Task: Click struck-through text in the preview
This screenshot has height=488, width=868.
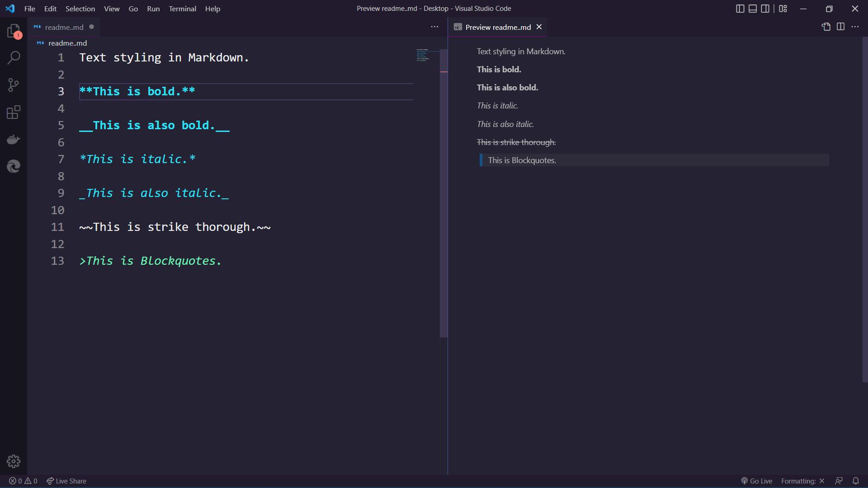Action: [x=516, y=142]
